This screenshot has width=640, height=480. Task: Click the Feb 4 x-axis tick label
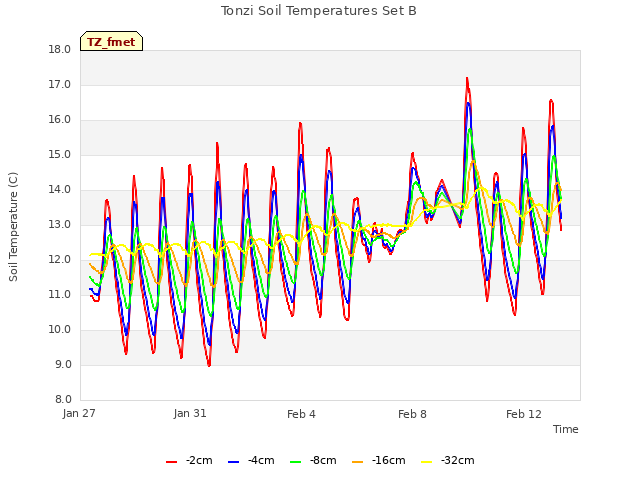pos(301,414)
